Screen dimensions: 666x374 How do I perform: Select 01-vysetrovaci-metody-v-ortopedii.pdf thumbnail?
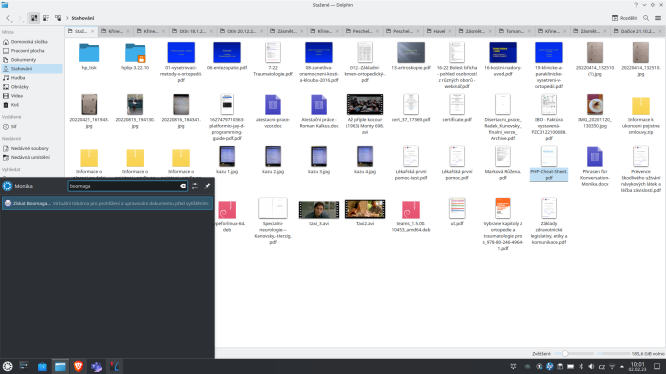click(x=181, y=53)
